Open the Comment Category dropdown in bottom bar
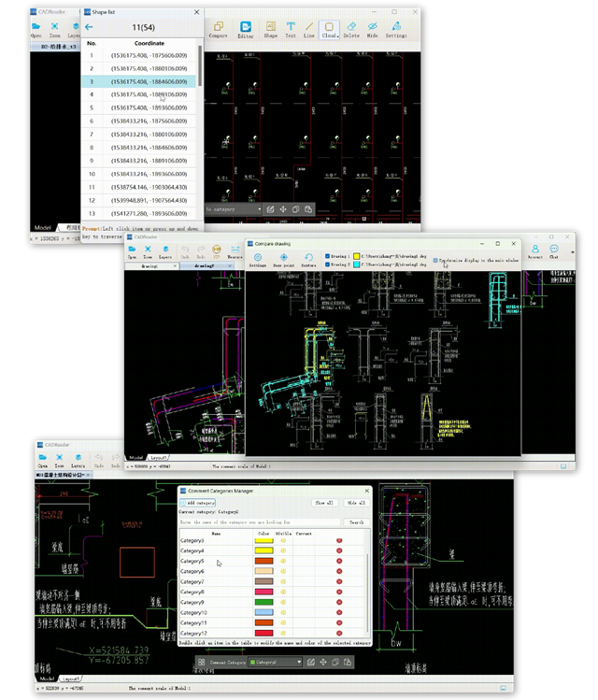The height and width of the screenshot is (700, 598). 275,662
